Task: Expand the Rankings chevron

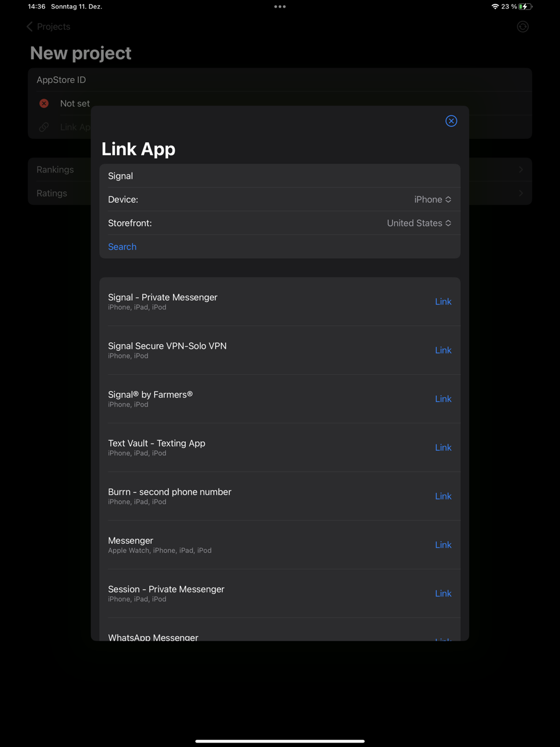Action: pyautogui.click(x=521, y=170)
